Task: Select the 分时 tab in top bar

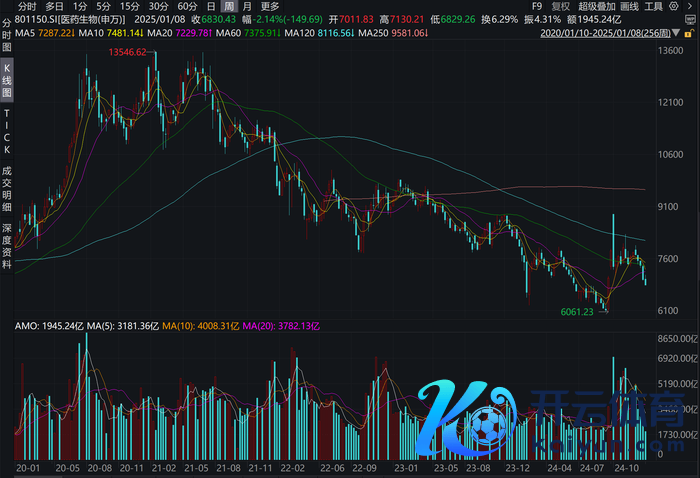Action: (x=28, y=6)
